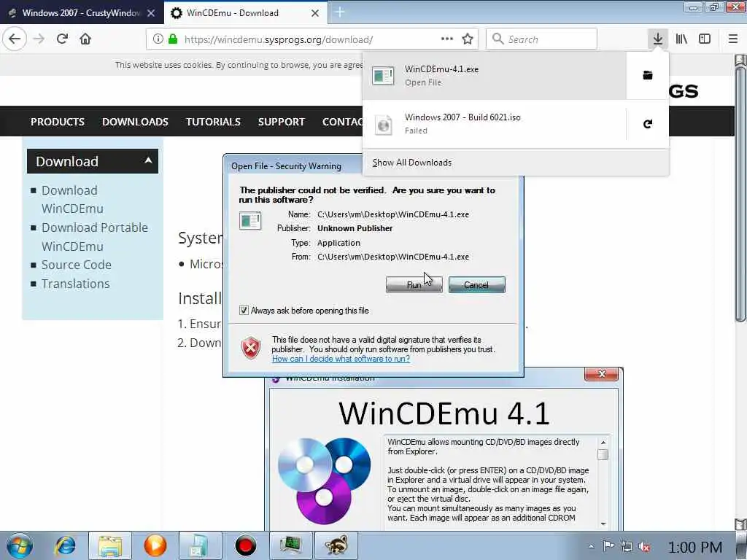
Task: Open the Source Code link
Action: tap(76, 265)
